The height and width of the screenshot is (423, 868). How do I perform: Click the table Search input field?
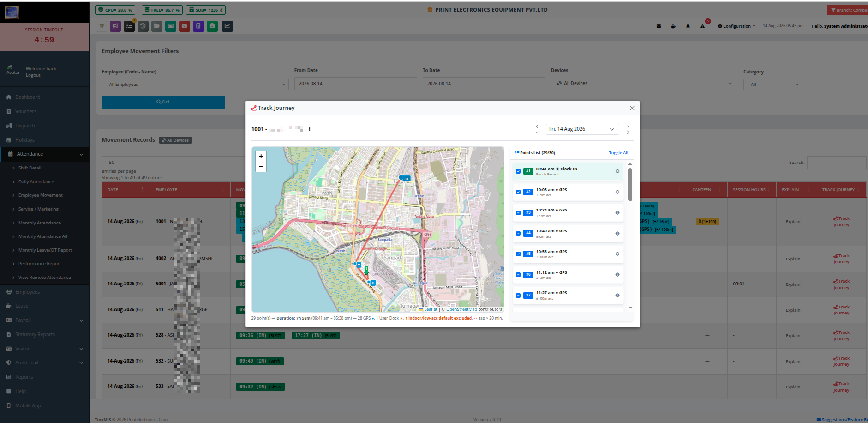click(837, 163)
